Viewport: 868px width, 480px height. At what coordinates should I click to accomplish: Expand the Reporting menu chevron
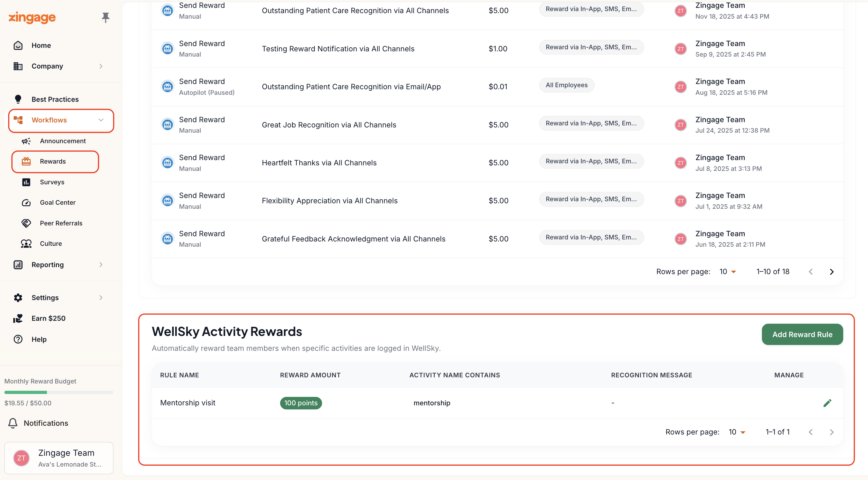[101, 265]
